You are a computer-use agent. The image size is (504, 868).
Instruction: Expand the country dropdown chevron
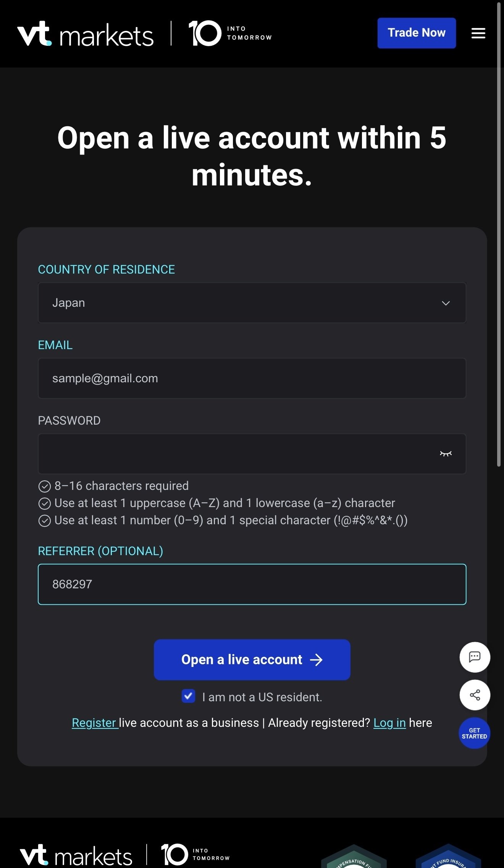coord(446,303)
